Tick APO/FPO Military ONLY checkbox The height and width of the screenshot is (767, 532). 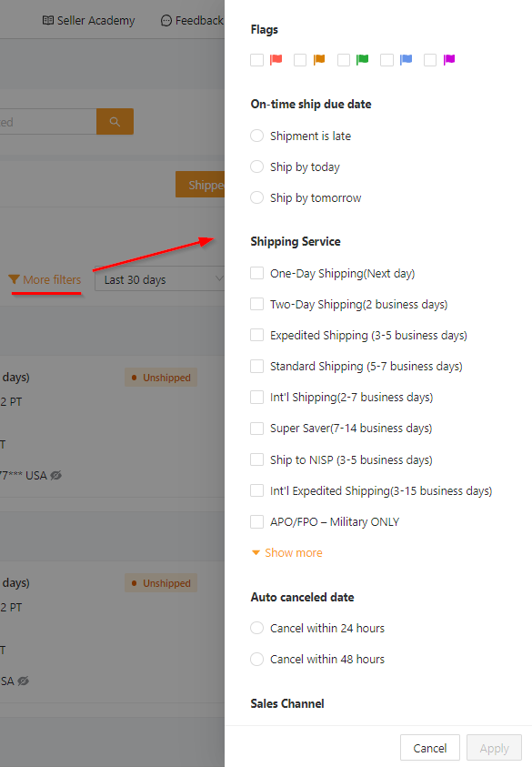coord(256,521)
